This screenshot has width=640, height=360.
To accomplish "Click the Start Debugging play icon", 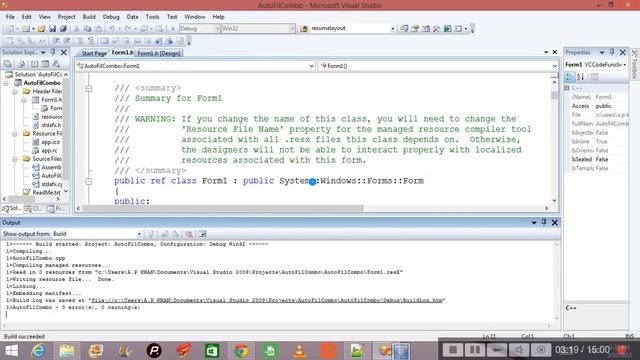I will [x=173, y=29].
